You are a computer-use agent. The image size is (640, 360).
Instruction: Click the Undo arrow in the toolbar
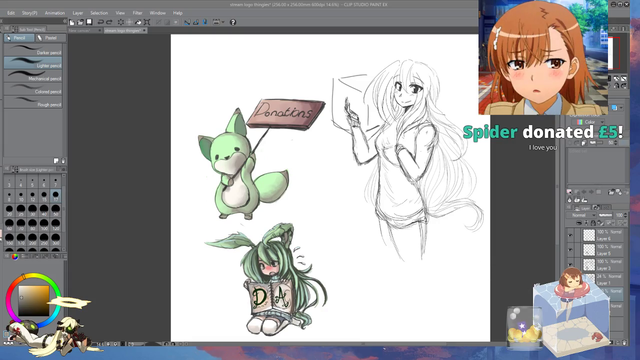(x=100, y=22)
